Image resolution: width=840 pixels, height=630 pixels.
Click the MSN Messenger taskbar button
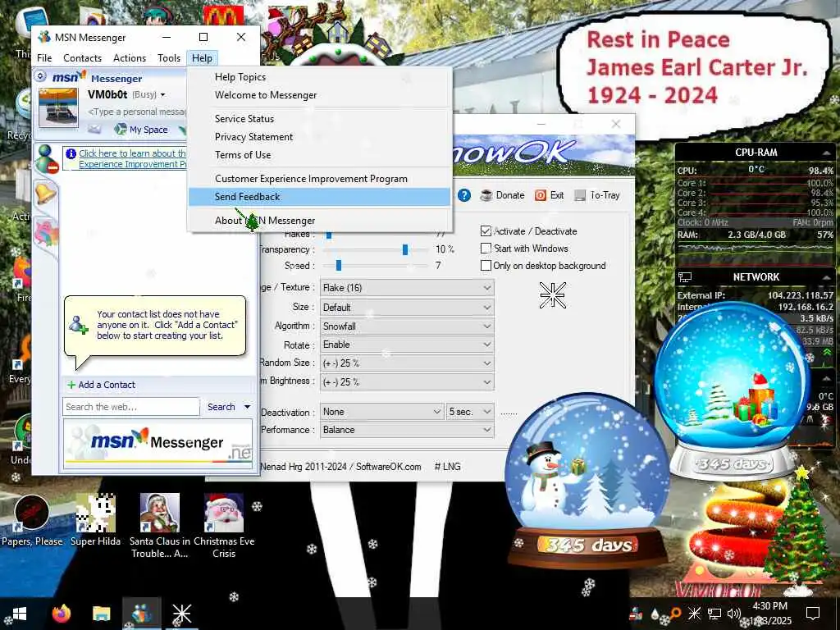141,614
